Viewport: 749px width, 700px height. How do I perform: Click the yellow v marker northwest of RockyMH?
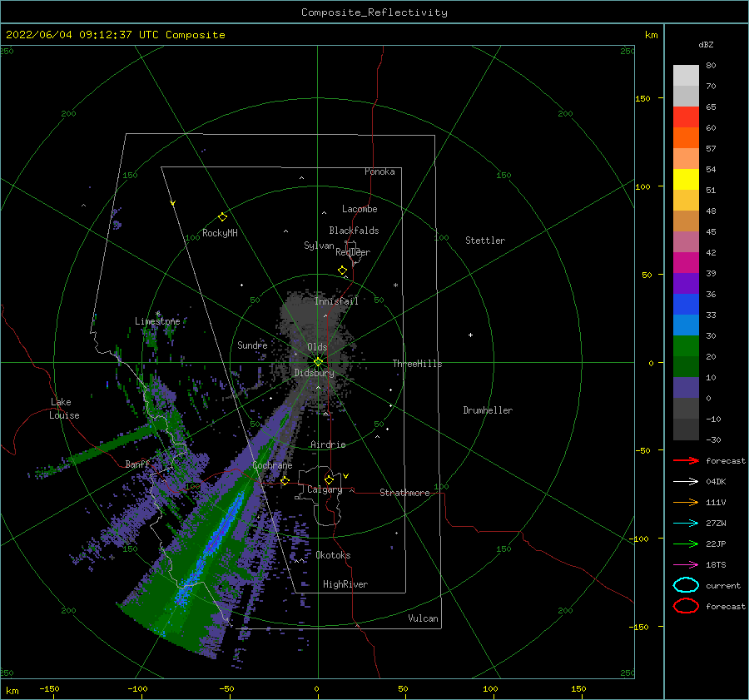point(173,203)
